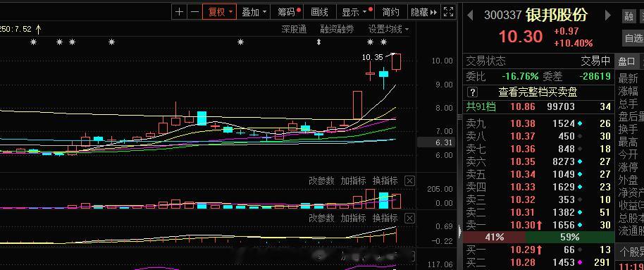Screen dimensions: 644x270
Task: Click the tallest cyan volume bar
Action: pos(383,200)
